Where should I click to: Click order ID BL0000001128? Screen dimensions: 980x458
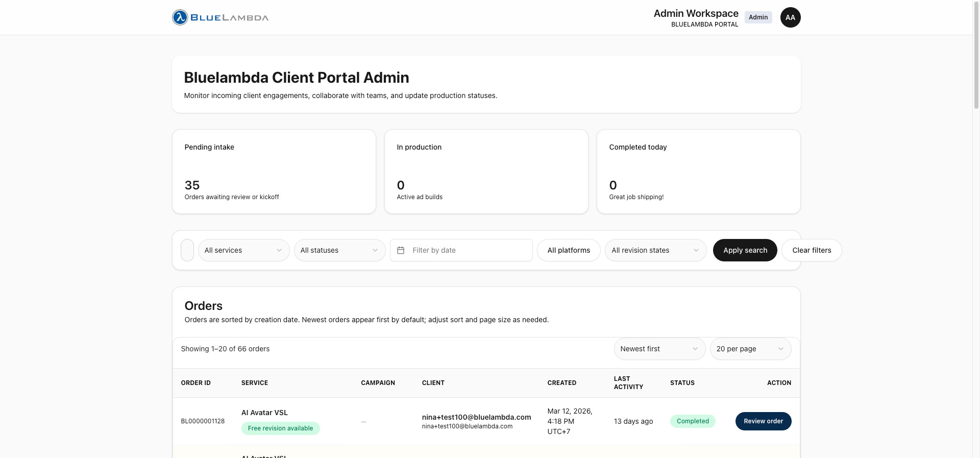pos(203,421)
